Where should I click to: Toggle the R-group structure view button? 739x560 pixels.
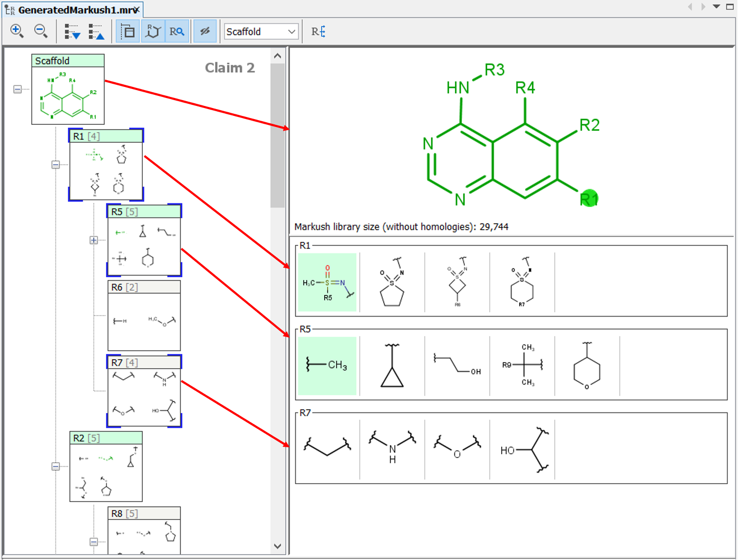click(153, 32)
